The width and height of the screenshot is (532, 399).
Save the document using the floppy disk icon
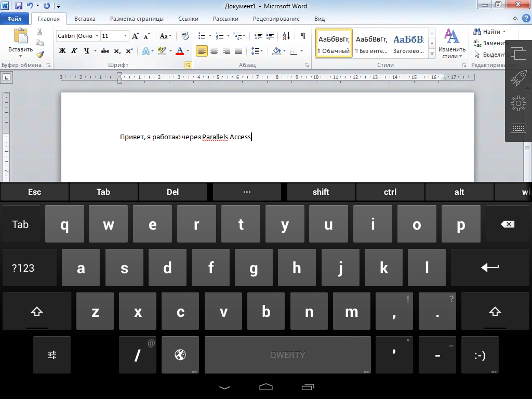coord(19,6)
